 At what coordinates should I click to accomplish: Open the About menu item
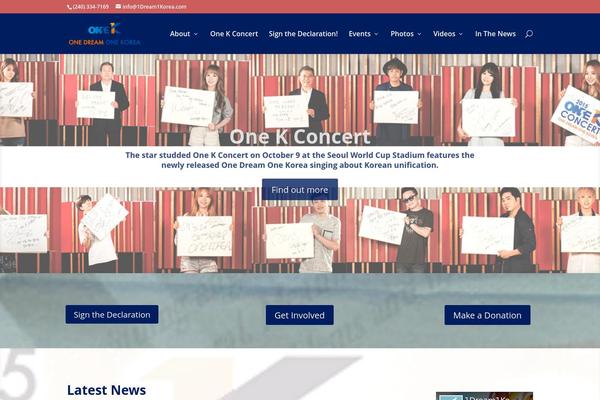coord(180,34)
